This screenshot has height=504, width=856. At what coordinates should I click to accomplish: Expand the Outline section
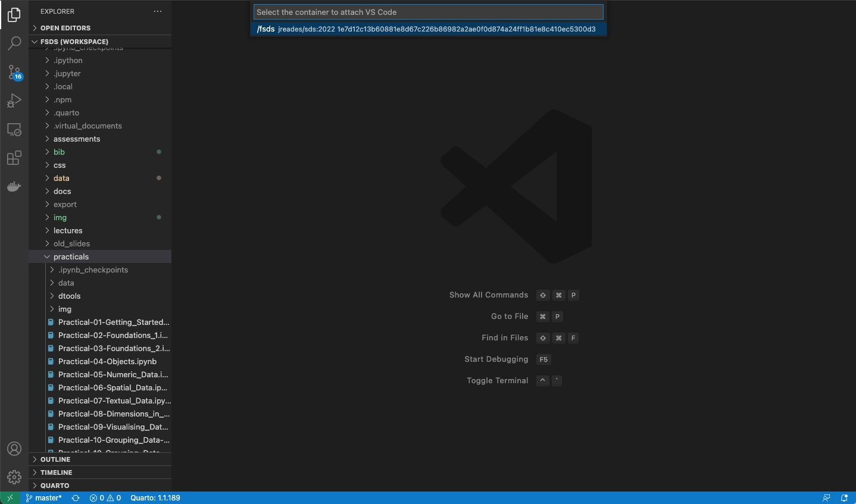100,459
